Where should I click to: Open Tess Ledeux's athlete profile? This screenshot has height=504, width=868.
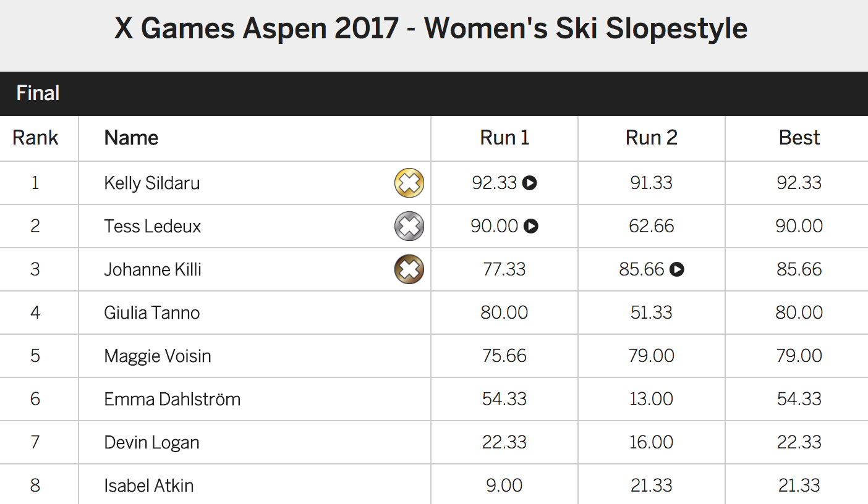tap(151, 226)
